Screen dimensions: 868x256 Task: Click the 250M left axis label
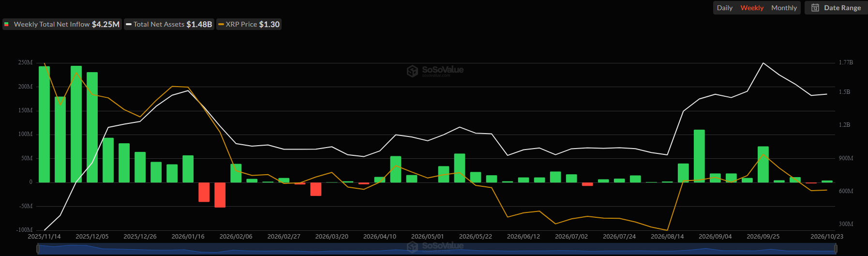(26, 63)
